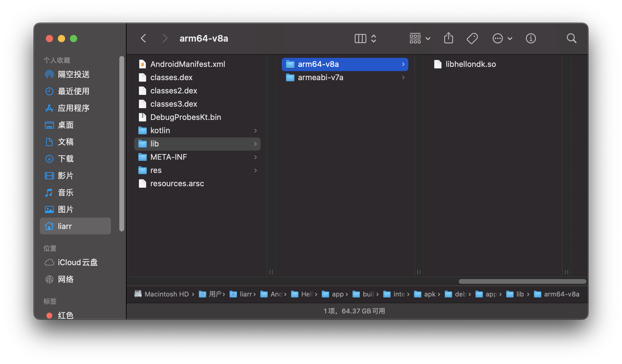
Task: Expand the grouping dropdown arrow
Action: [428, 38]
